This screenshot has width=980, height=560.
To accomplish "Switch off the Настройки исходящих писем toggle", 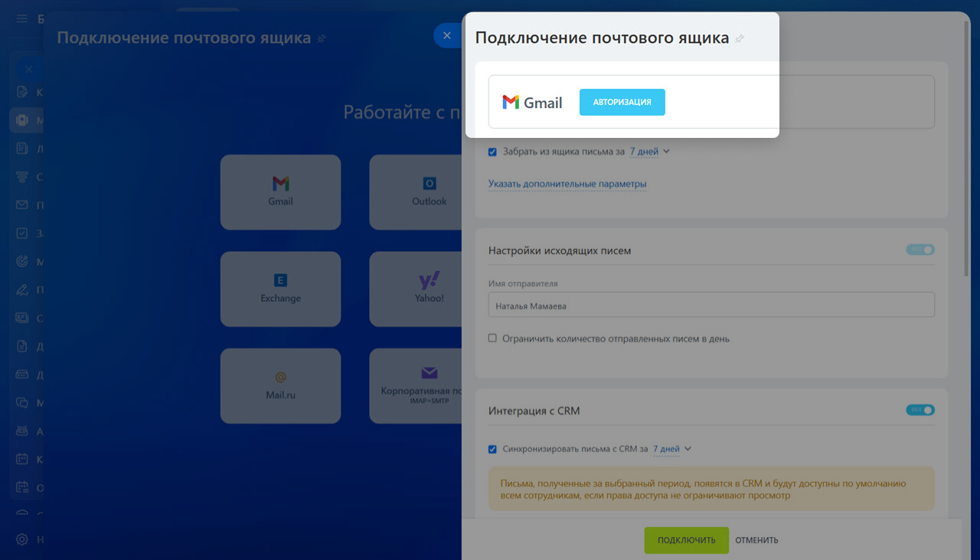I will click(920, 250).
